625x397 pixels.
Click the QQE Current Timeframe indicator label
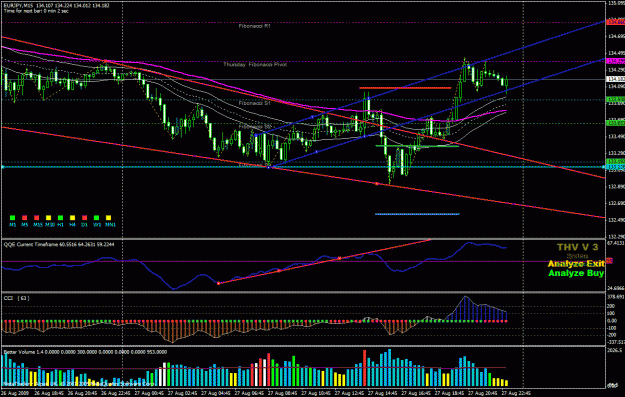pos(59,244)
